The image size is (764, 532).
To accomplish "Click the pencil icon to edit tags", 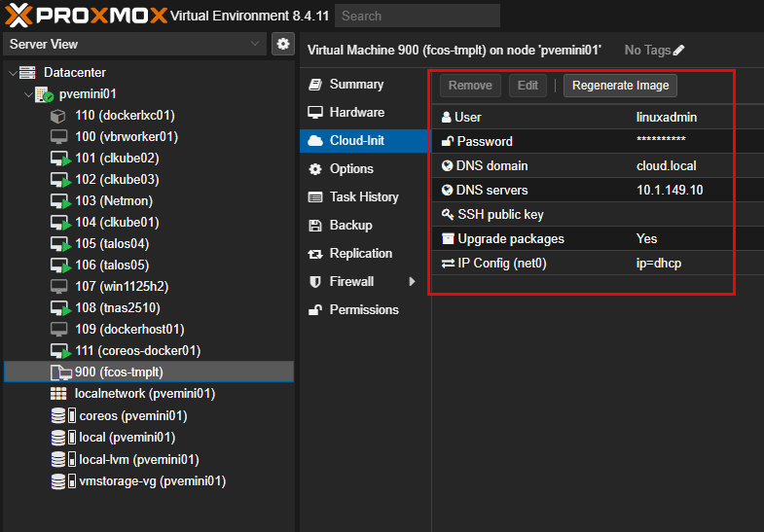I will point(678,51).
